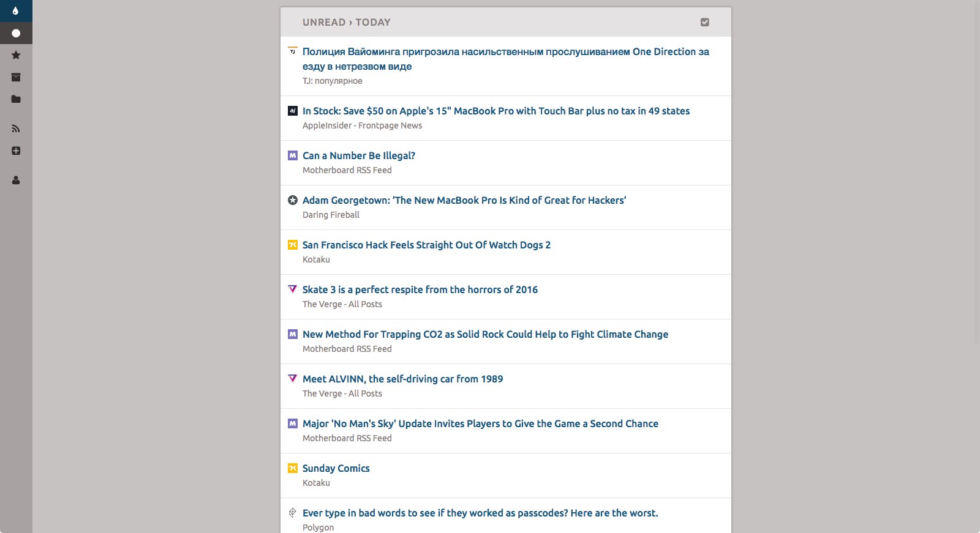
Task: Click the Kotaku favicon beside San Francisco Hack
Action: (293, 245)
